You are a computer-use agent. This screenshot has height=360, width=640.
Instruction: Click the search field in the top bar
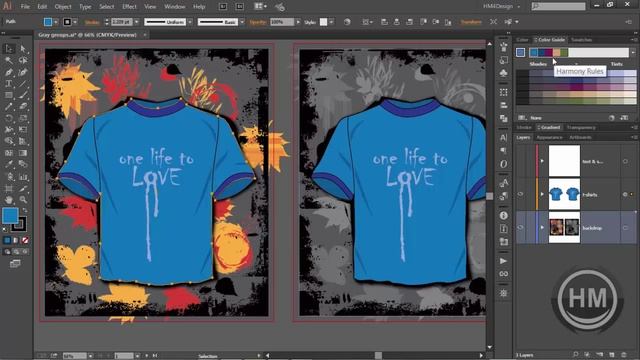pos(558,6)
